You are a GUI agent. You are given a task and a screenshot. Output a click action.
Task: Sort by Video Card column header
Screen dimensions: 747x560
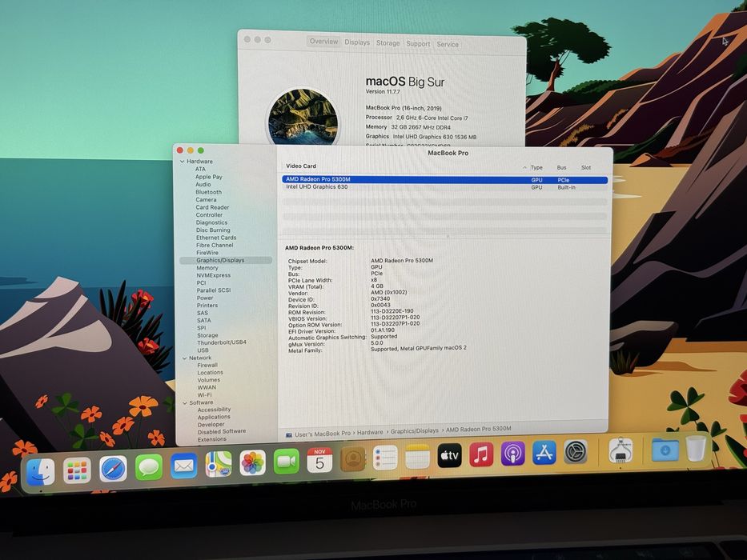[300, 166]
